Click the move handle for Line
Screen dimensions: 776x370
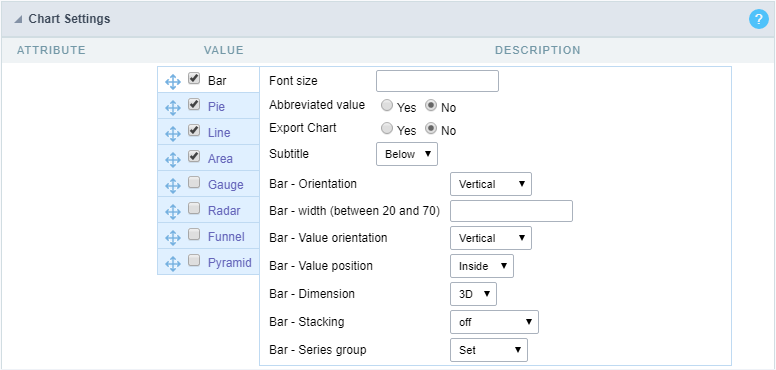[x=172, y=134]
